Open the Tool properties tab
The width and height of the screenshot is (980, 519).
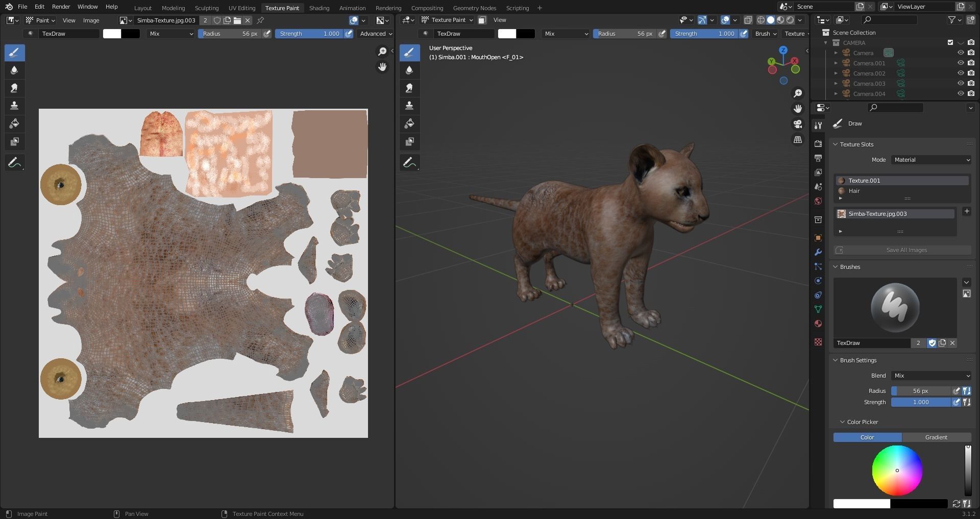point(818,126)
